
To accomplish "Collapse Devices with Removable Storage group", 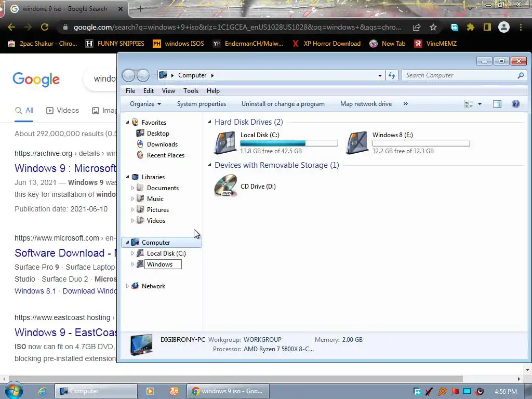I will coord(209,165).
